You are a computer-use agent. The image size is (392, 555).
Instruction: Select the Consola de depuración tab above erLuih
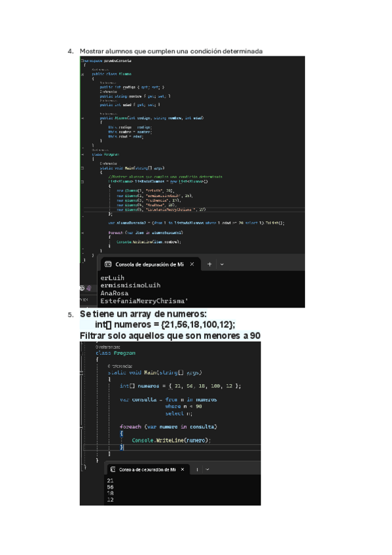click(x=150, y=264)
